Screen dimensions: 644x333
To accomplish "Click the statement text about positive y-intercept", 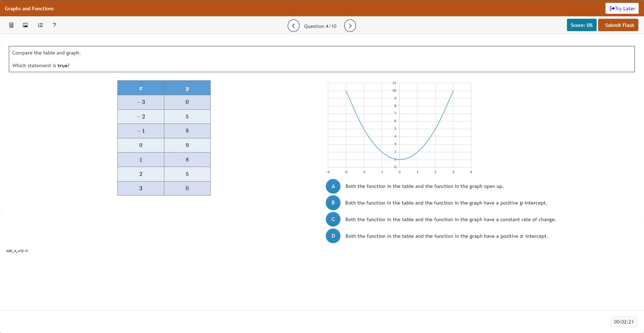I will click(x=446, y=203).
